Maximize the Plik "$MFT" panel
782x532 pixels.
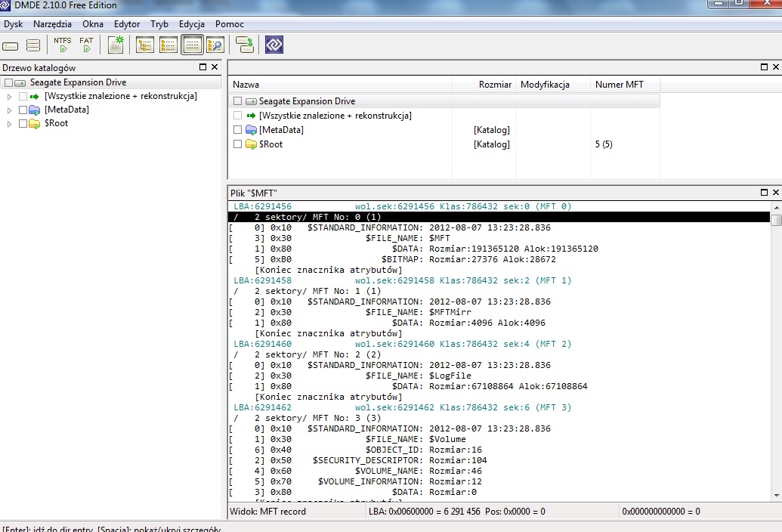tap(764, 192)
